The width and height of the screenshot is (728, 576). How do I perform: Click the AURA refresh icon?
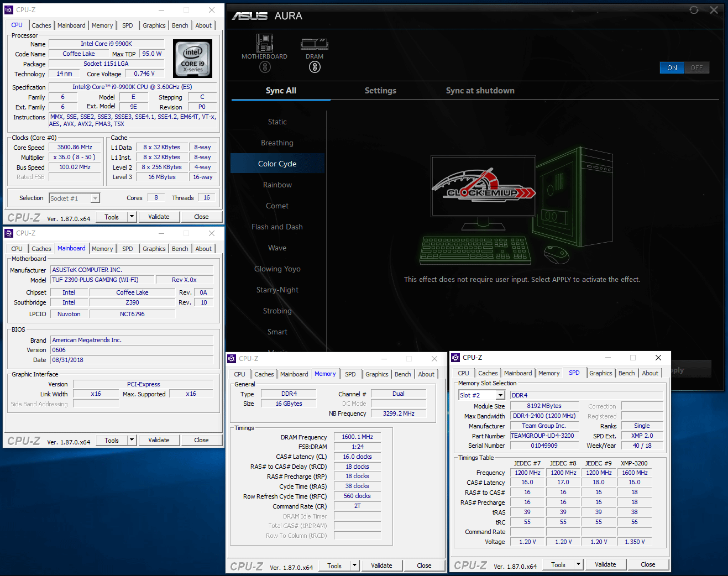click(x=694, y=10)
